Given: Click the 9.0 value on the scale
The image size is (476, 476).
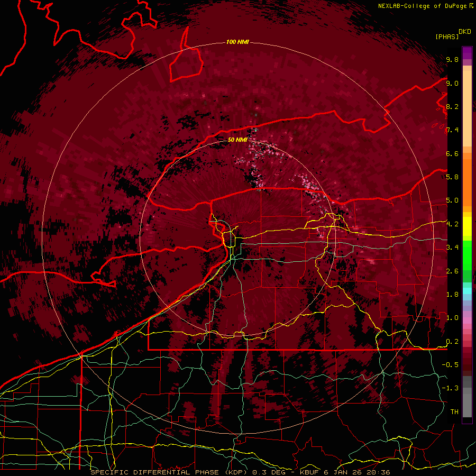Looking at the screenshot, I should (452, 83).
